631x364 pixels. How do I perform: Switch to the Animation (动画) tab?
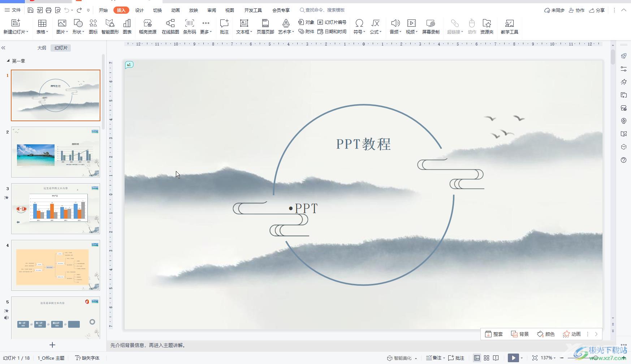pos(176,10)
